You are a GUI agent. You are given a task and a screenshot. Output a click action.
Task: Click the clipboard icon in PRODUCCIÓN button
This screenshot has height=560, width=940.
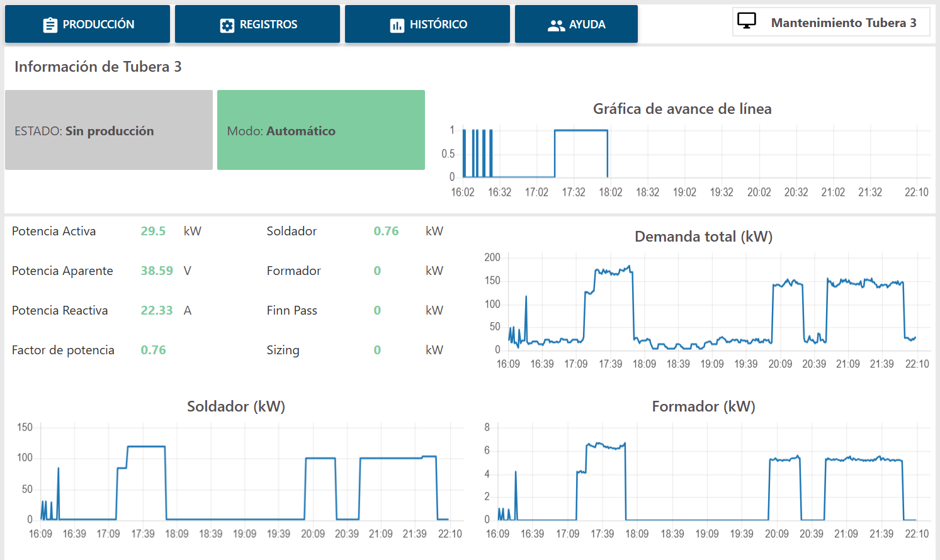50,25
